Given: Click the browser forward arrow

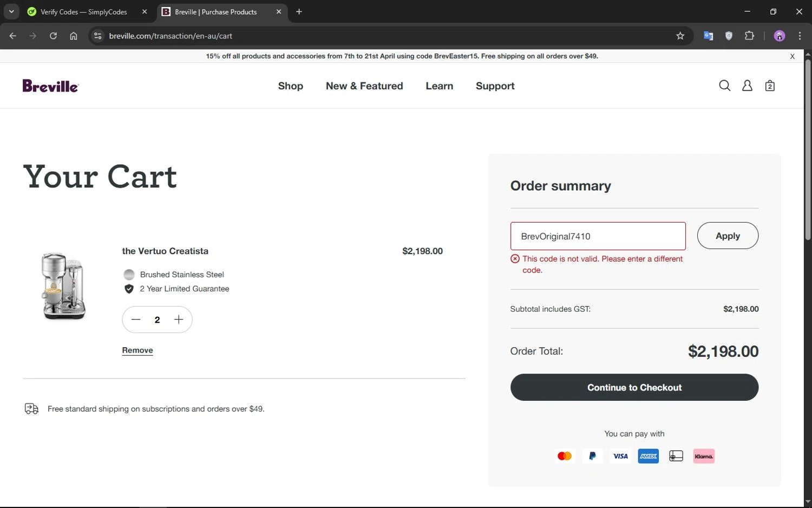Looking at the screenshot, I should (x=33, y=36).
